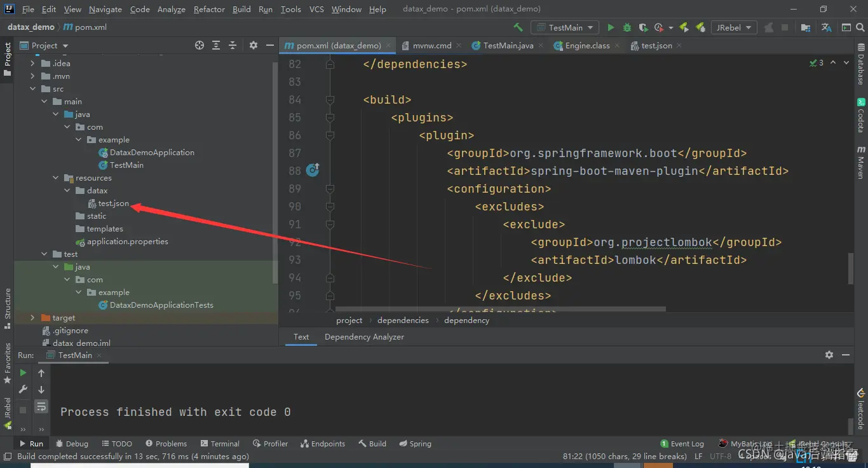
Task: Open the Endpoints tool window
Action: 323,444
